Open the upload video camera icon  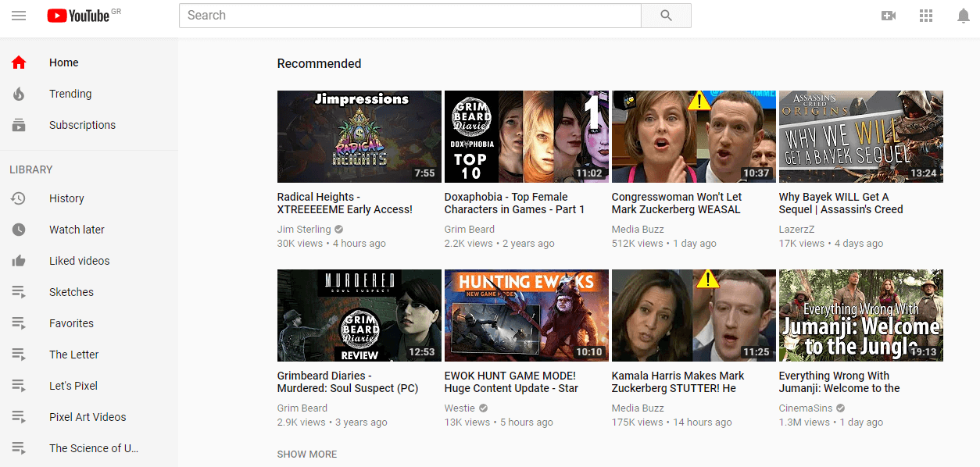[x=889, y=16]
